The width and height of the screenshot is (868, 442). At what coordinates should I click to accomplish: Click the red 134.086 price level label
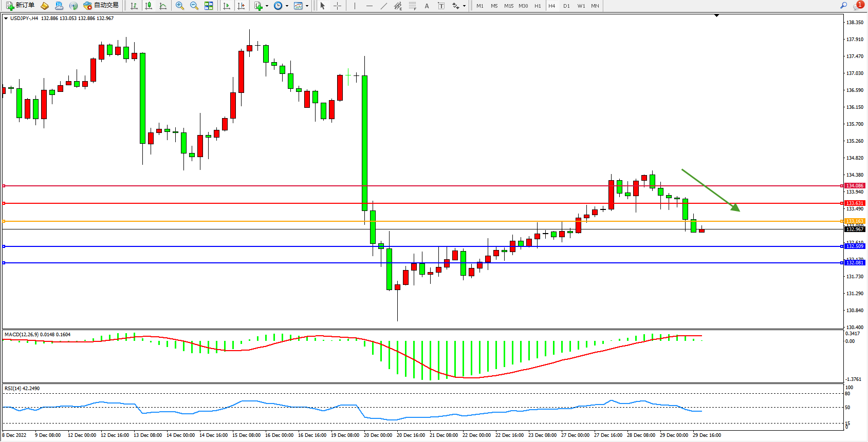point(855,186)
